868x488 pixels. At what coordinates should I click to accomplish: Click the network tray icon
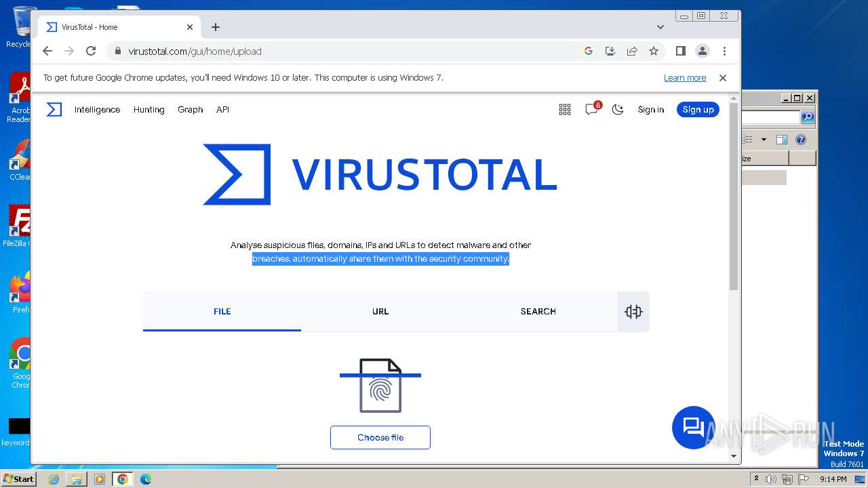tap(787, 479)
